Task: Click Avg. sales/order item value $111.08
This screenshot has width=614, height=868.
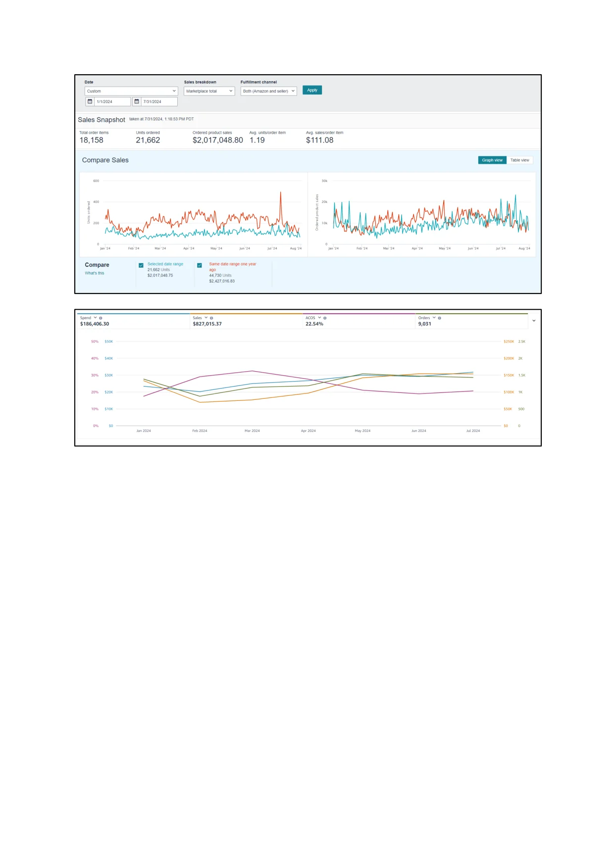Action: (320, 140)
